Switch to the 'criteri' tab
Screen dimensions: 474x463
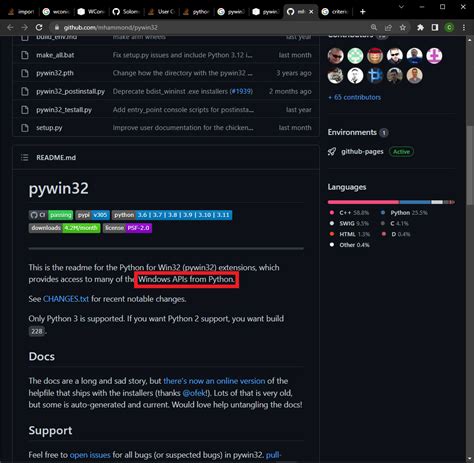(x=335, y=12)
